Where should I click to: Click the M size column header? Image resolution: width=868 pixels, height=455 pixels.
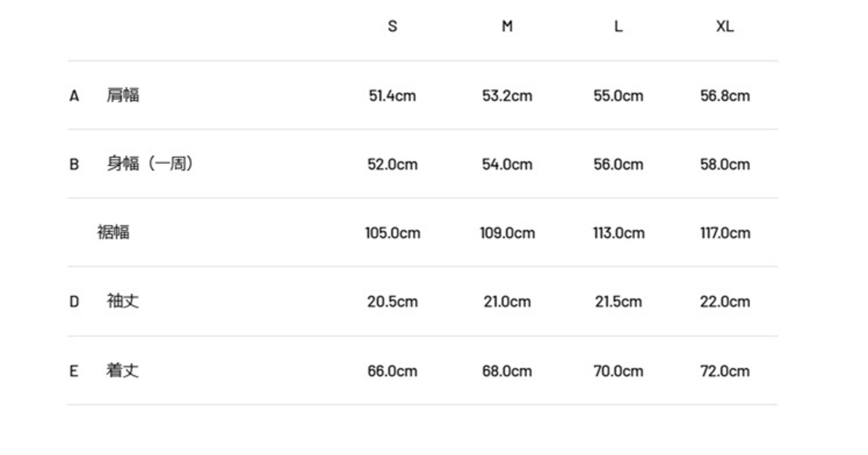tap(507, 26)
